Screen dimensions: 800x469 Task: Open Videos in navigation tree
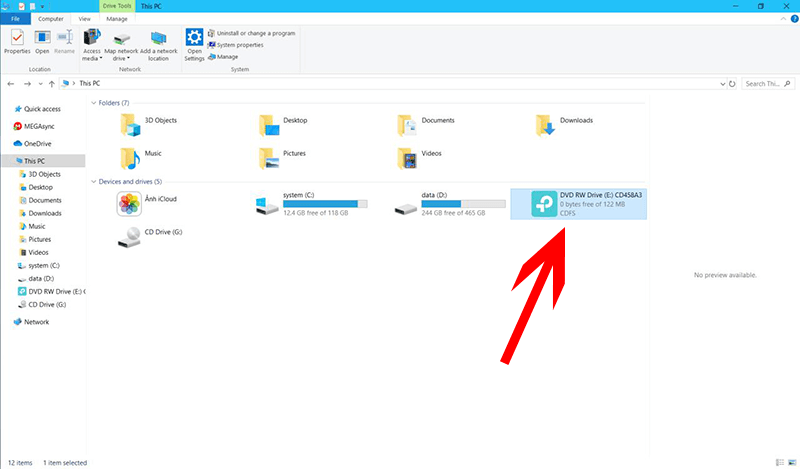[34, 253]
